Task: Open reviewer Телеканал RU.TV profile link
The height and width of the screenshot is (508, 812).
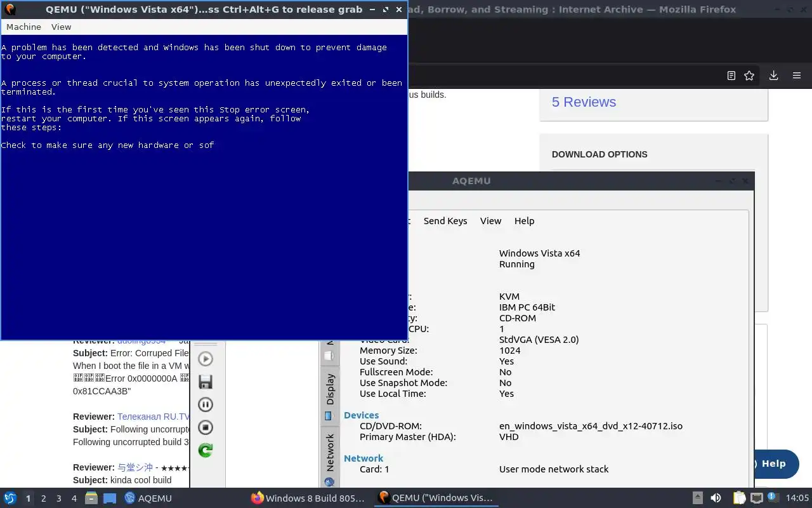Action: click(x=154, y=417)
